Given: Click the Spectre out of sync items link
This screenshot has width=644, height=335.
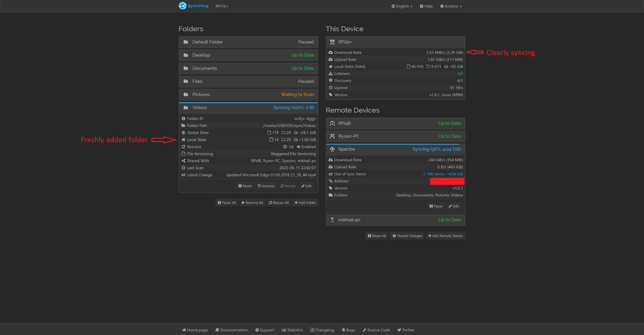Looking at the screenshot, I should (x=443, y=174).
